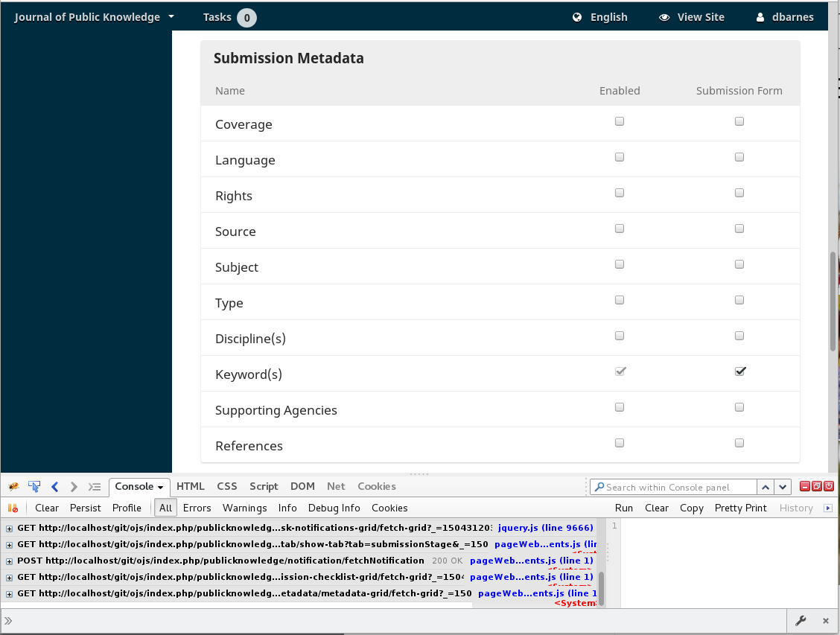Click the View Site link
This screenshot has height=635, width=840.
[692, 17]
